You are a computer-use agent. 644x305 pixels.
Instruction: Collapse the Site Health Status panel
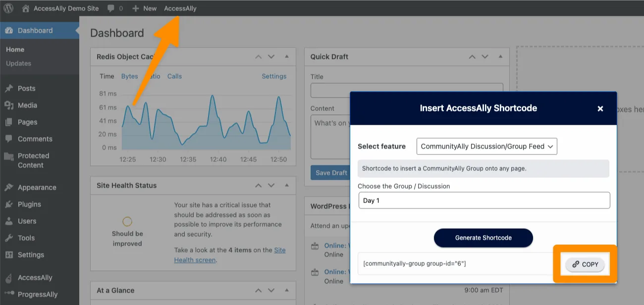pos(286,186)
